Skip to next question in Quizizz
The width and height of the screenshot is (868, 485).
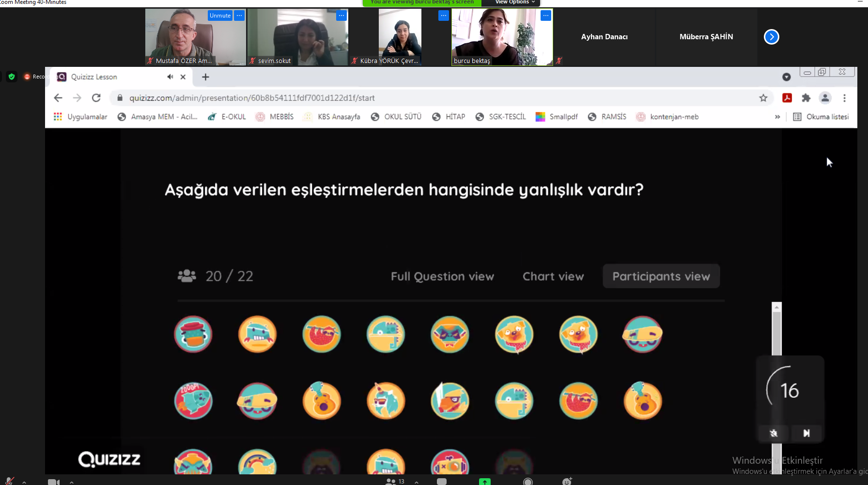[x=806, y=433]
